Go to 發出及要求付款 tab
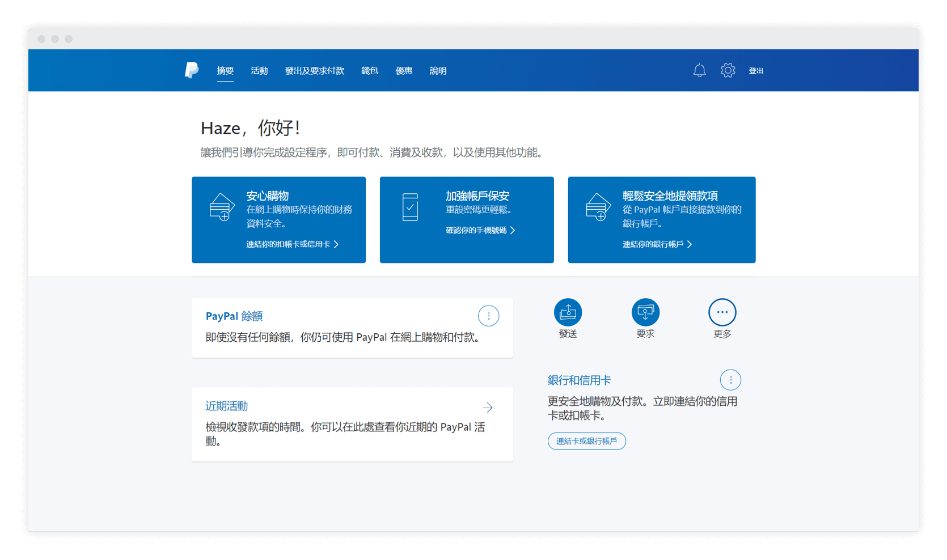 coord(314,71)
